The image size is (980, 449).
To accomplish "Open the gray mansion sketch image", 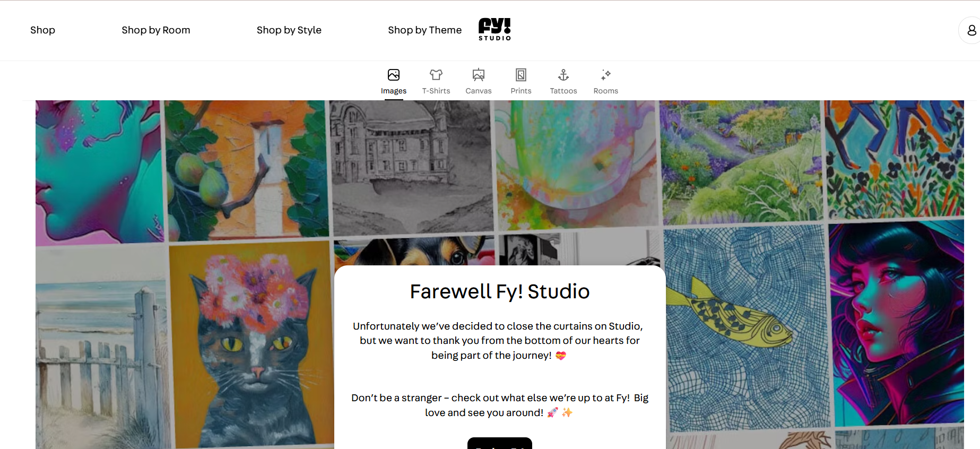I will 411,167.
